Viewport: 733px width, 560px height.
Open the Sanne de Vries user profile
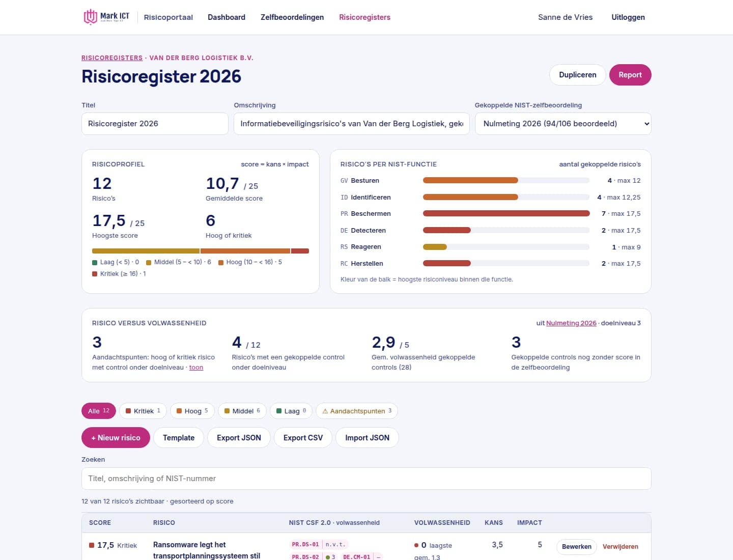click(565, 17)
